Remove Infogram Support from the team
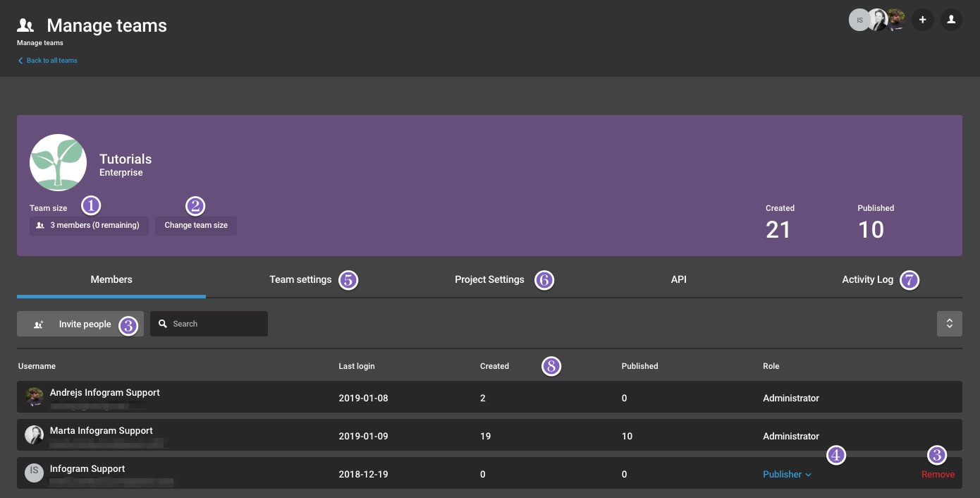This screenshot has width=980, height=498. [x=938, y=475]
